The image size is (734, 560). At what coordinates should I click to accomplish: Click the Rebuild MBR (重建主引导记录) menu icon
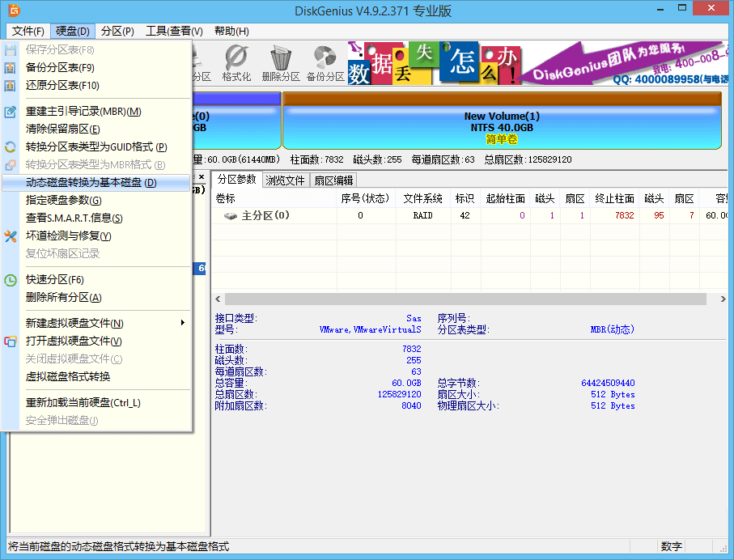[11, 112]
